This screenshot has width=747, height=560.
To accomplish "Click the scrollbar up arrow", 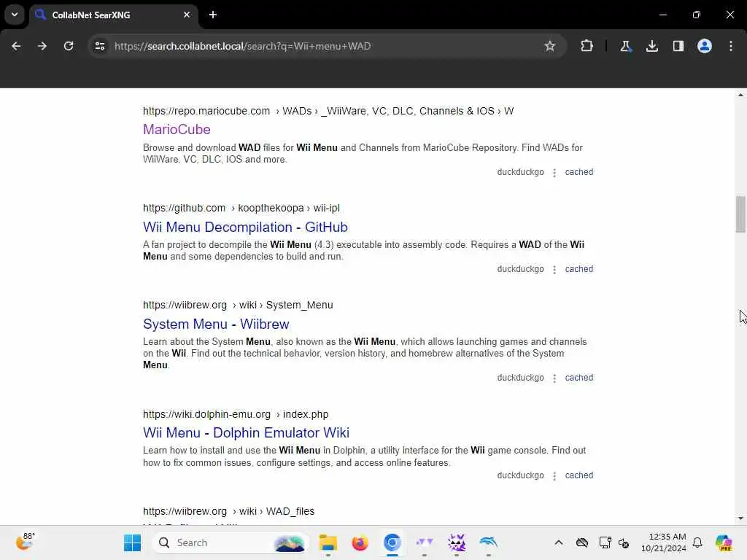I will 740,96.
